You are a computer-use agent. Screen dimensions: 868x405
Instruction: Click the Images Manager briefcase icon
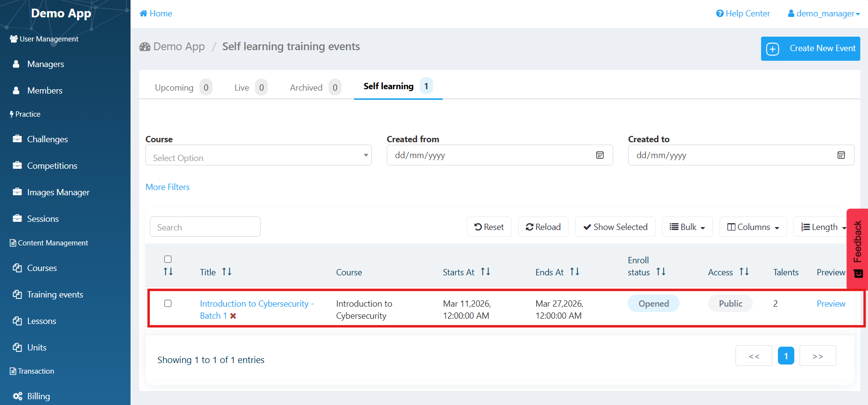[17, 192]
